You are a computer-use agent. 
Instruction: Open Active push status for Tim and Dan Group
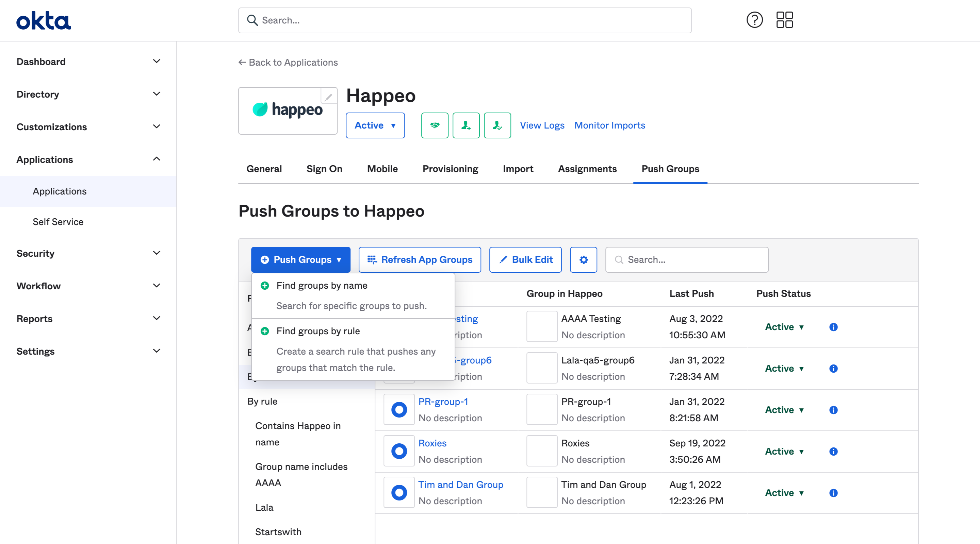[784, 493]
